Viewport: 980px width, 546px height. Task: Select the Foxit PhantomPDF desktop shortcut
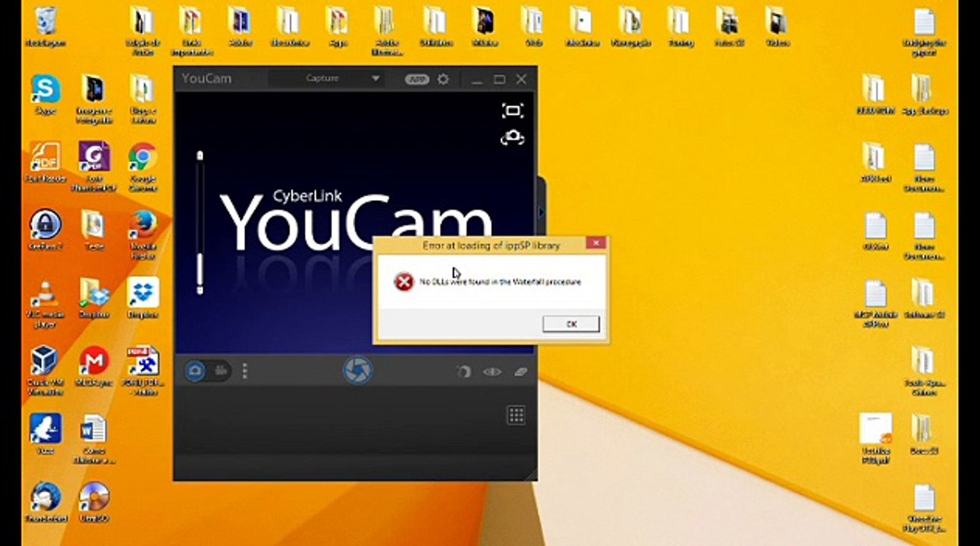pos(94,166)
